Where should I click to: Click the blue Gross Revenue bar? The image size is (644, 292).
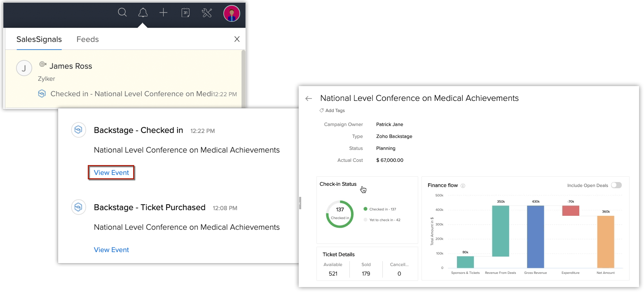pyautogui.click(x=535, y=237)
